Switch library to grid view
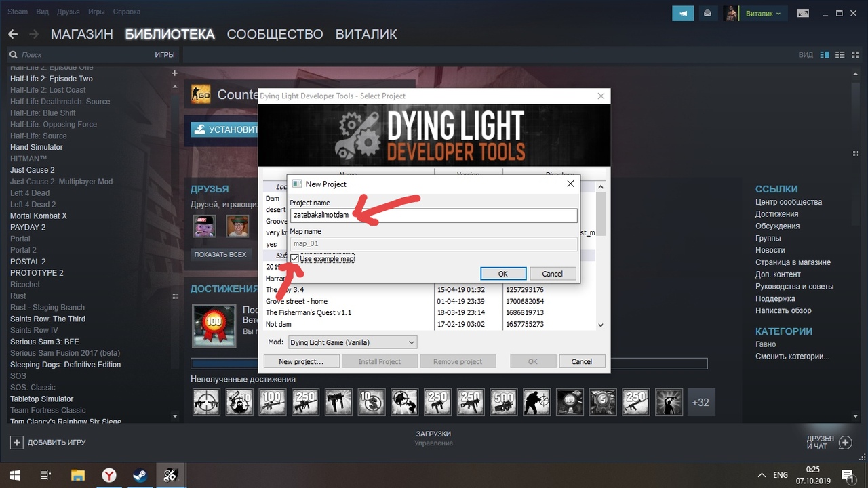Image resolution: width=868 pixels, height=488 pixels. (855, 54)
